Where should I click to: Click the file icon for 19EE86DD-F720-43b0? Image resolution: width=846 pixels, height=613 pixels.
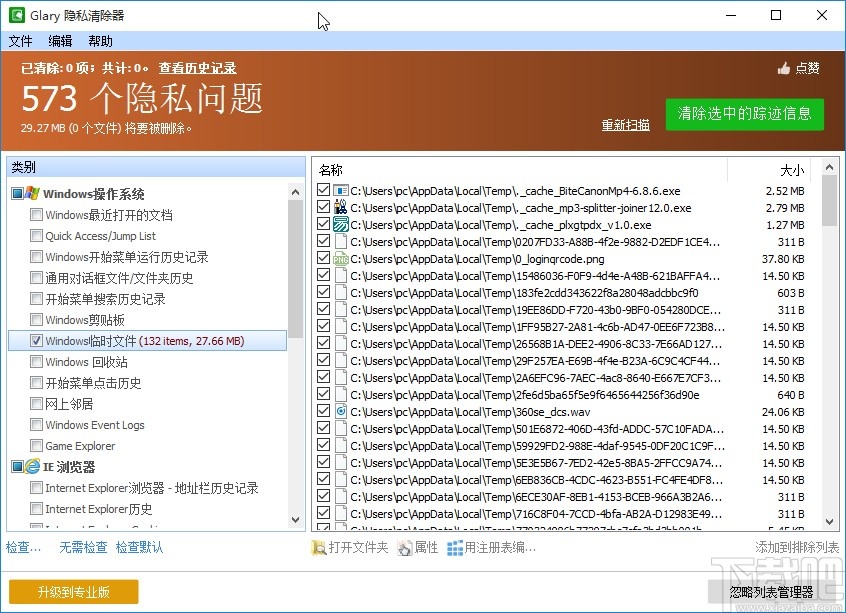pos(340,310)
